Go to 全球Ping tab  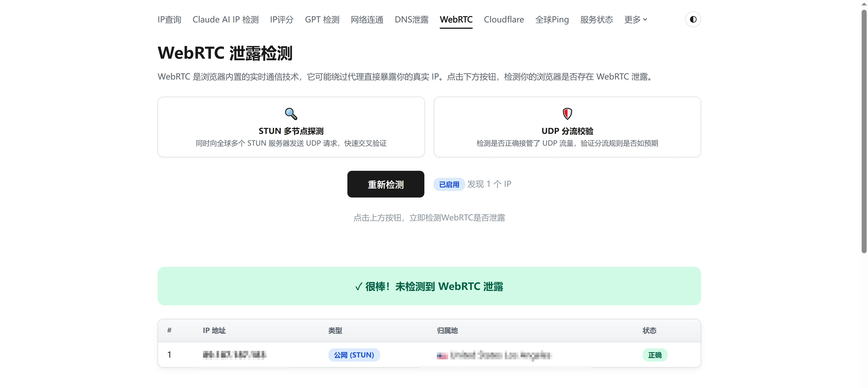[552, 19]
